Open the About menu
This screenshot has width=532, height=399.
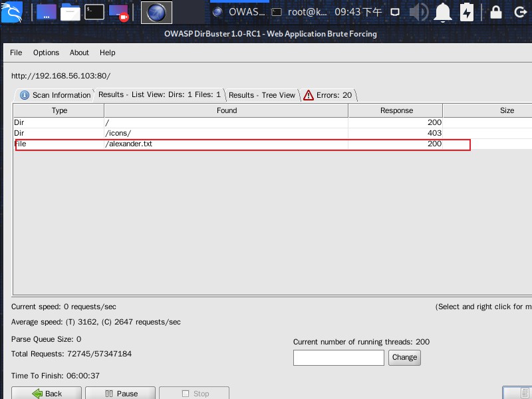(79, 53)
